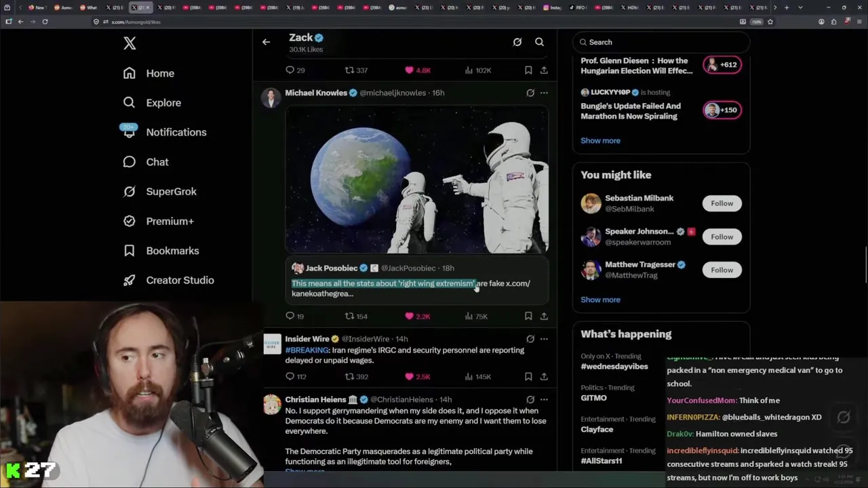The image size is (868, 488).
Task: Search Zack's profile with magnifier icon
Action: 540,42
